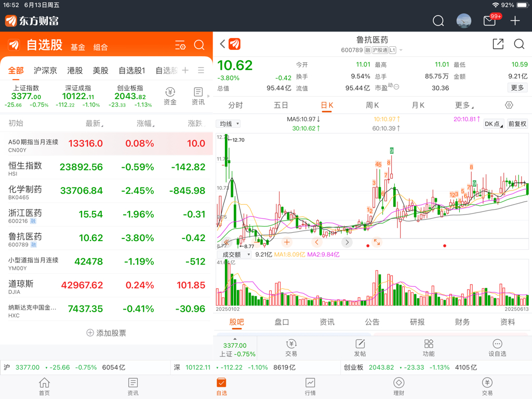Open 资讯 in bottom navigation bar
Viewport: 532px width, 399px height.
[x=132, y=387]
